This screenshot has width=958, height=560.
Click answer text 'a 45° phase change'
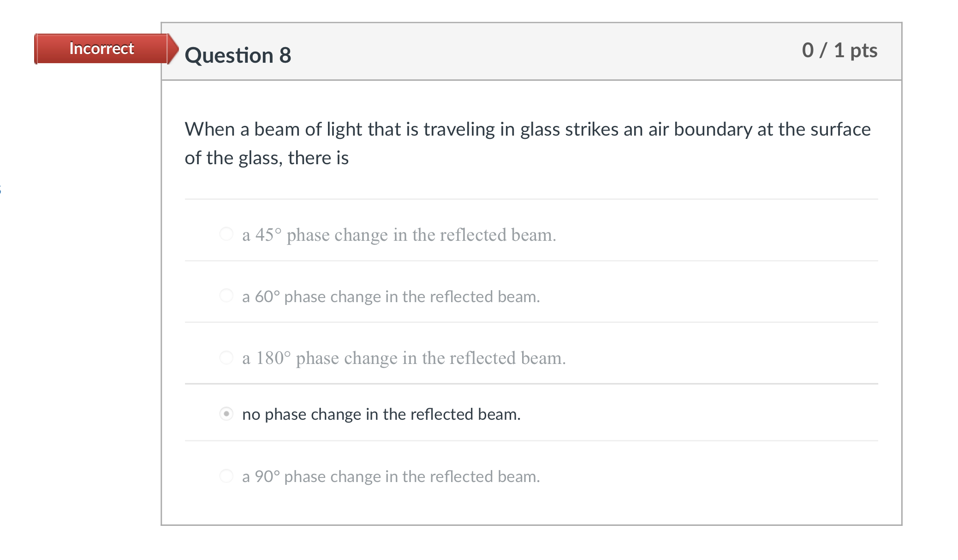point(399,235)
